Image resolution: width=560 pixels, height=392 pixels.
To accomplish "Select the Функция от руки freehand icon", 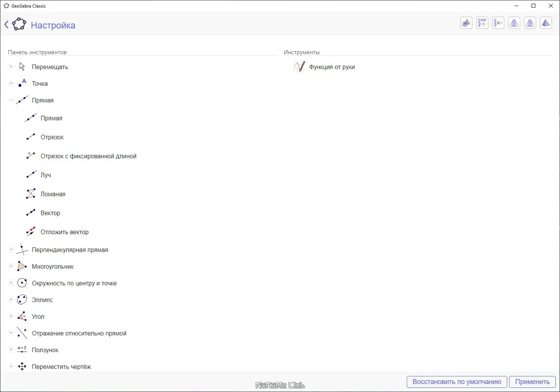I will coord(299,67).
